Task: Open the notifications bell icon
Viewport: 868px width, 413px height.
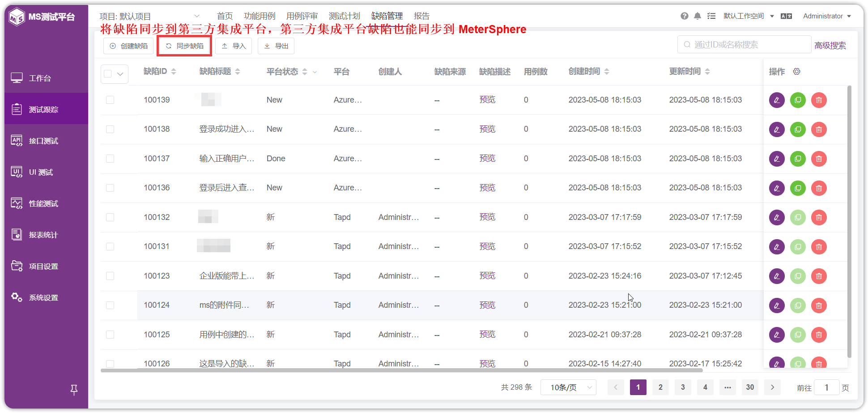Action: point(698,16)
